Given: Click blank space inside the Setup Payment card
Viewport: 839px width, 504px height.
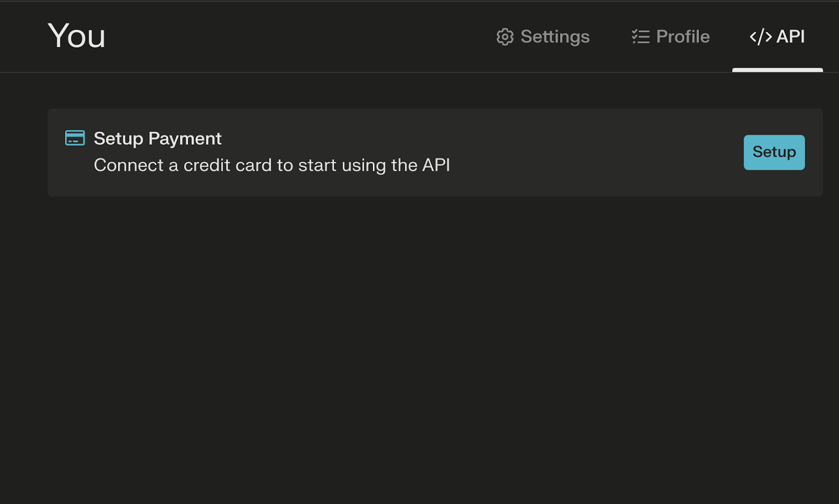Looking at the screenshot, I should [577, 152].
